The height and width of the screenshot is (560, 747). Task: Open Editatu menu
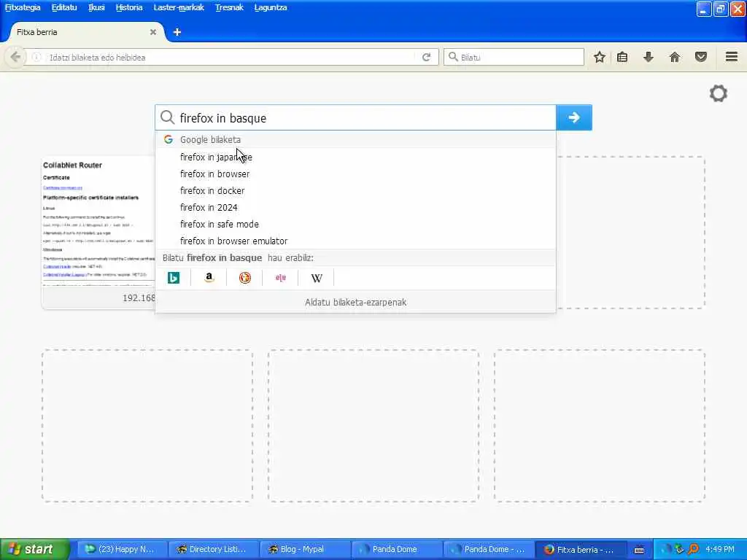click(x=64, y=7)
